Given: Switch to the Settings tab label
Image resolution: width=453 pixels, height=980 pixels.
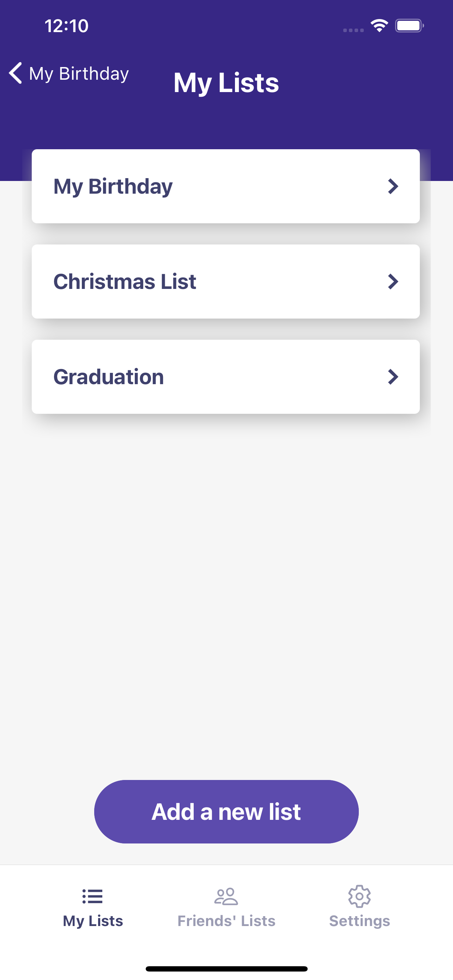Looking at the screenshot, I should point(360,921).
